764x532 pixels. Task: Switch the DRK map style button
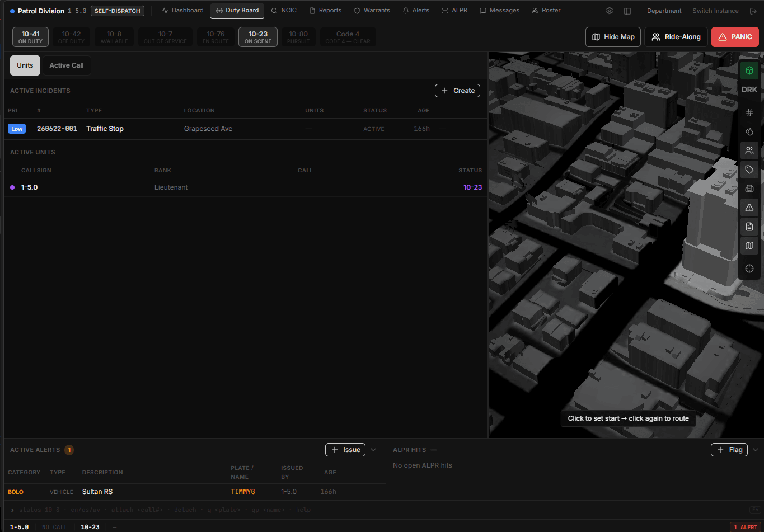pos(749,90)
